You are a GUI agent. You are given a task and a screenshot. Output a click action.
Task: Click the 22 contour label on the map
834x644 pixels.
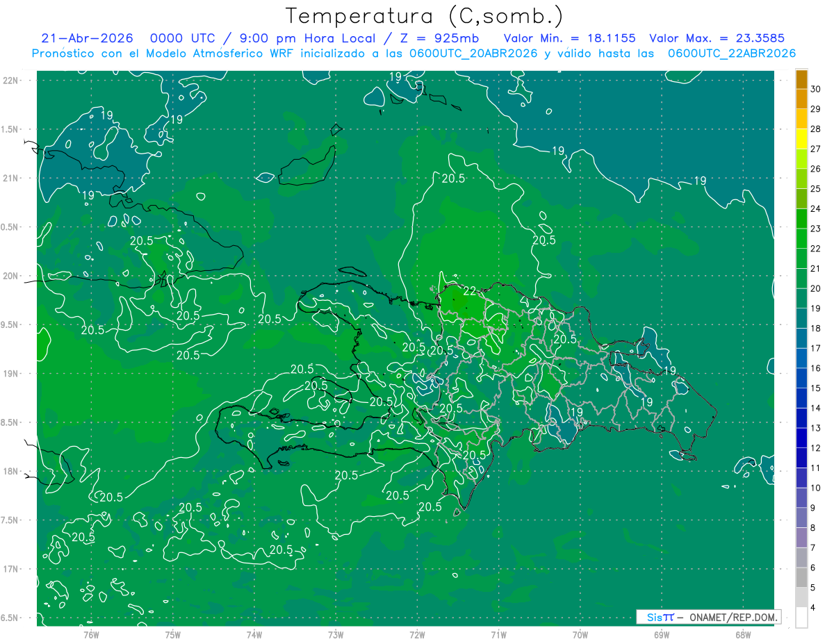pyautogui.click(x=470, y=290)
